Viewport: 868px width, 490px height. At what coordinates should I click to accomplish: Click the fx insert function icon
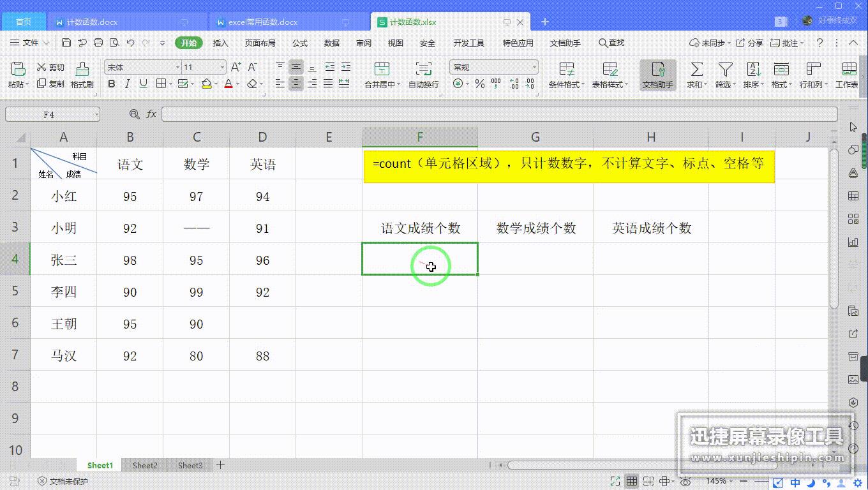pos(151,114)
